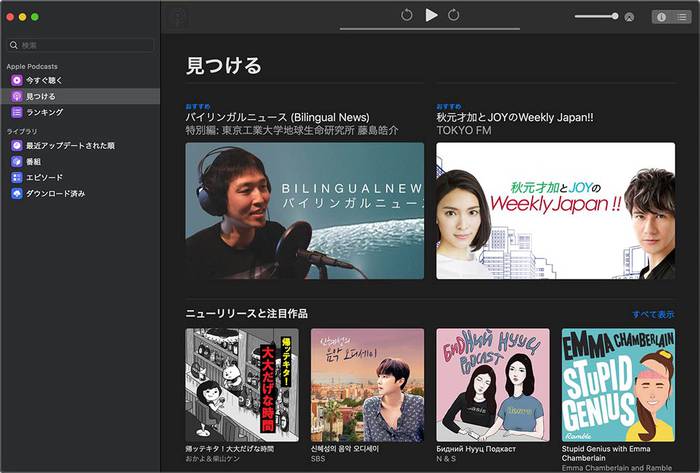Open the バイリンガルニュース (Bilingual News) title link
Screen dimensions: 700x473
[277, 117]
